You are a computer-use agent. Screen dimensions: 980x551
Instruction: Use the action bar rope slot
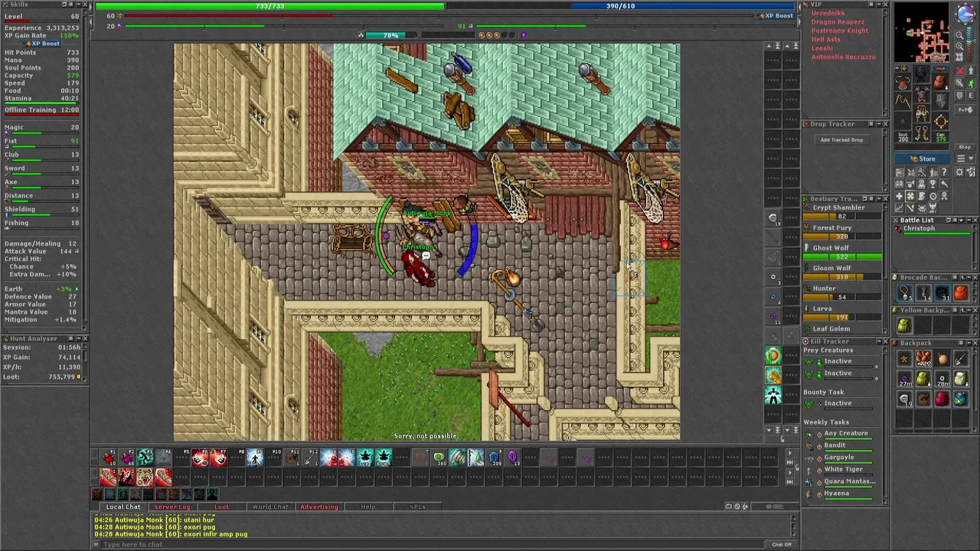point(292,457)
